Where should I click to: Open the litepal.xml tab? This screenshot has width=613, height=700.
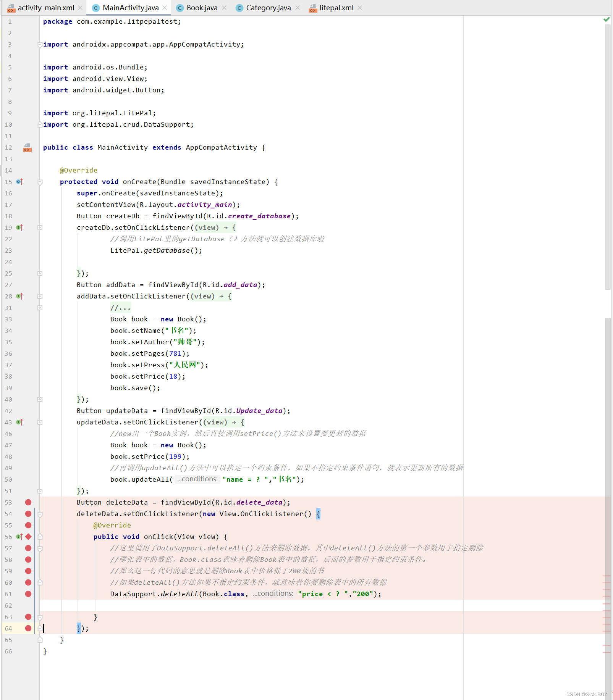pyautogui.click(x=336, y=8)
